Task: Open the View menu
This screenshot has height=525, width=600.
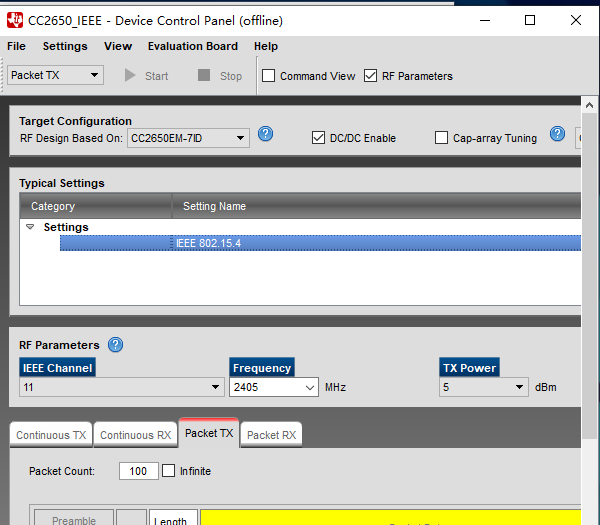Action: (118, 46)
